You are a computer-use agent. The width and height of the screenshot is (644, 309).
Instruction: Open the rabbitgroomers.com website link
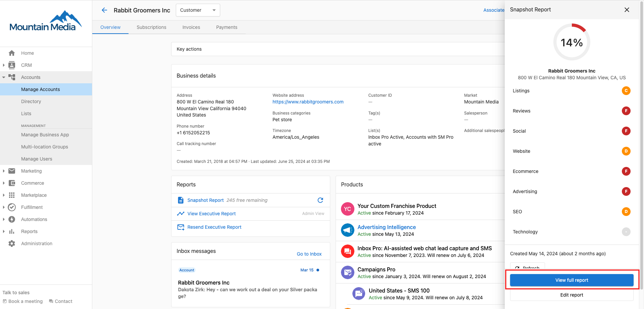pos(308,102)
